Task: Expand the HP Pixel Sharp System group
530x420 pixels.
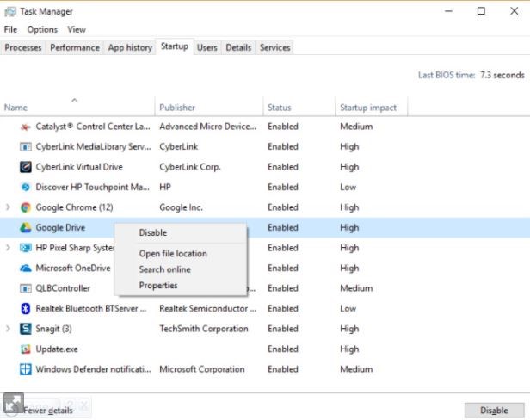Action: point(9,248)
